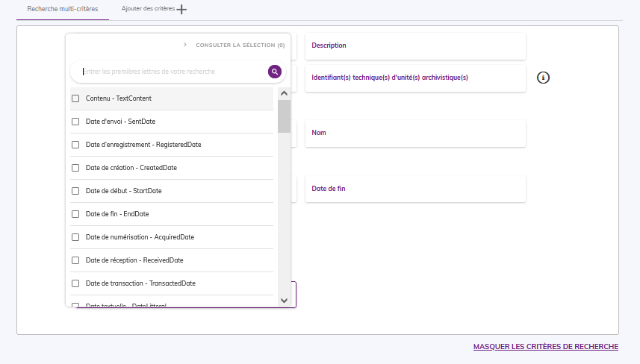Click the list scrollbar thumb
The height and width of the screenshot is (364, 640).
click(284, 116)
